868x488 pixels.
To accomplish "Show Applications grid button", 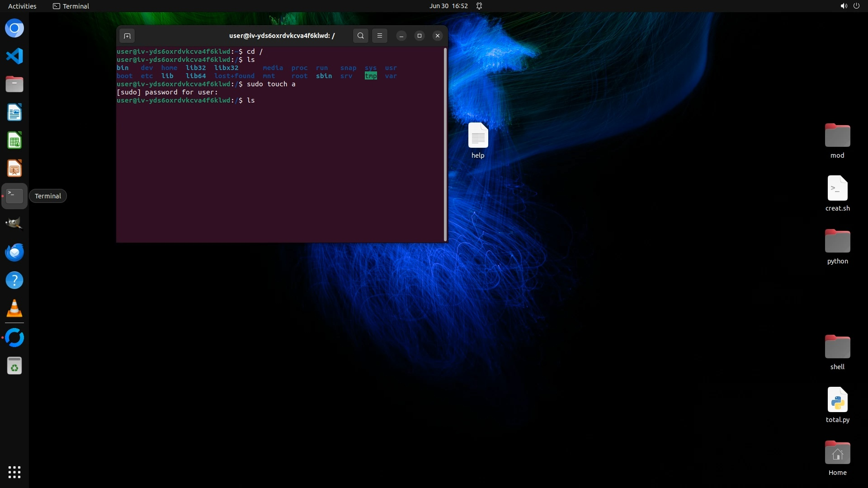I will coord(14,472).
